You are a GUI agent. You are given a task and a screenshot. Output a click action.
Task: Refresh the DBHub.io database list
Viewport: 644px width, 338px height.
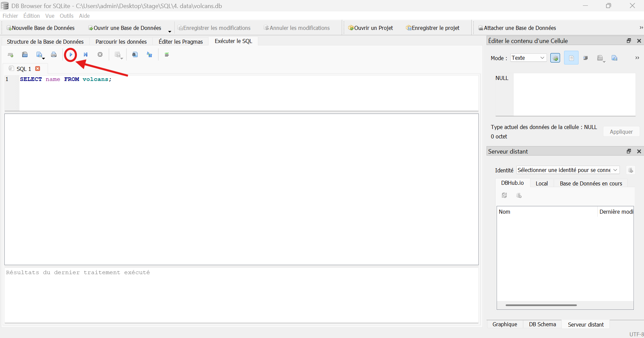pos(505,195)
